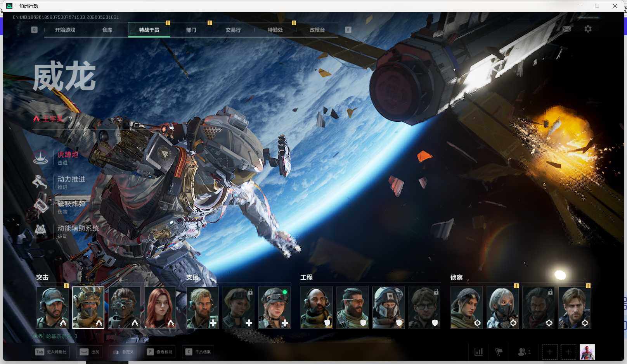
Task: Select the 突击 operator with night-vision goggles
Action: (x=124, y=307)
